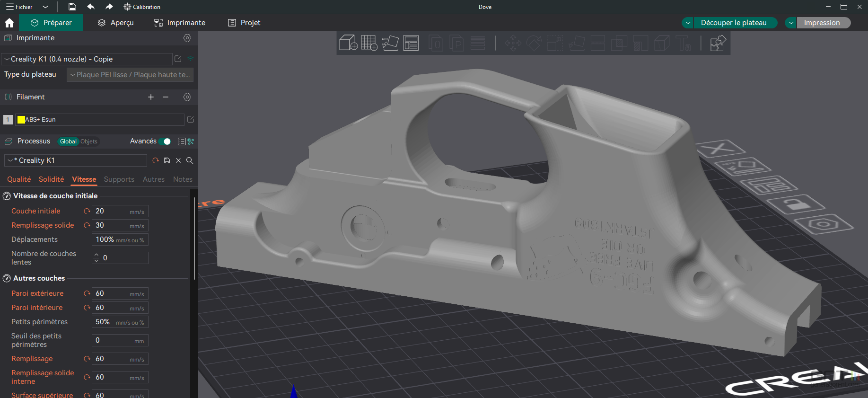Viewport: 868px width, 398px height.
Task: Increase Nombre de couches lentes stepper
Action: pos(96,255)
